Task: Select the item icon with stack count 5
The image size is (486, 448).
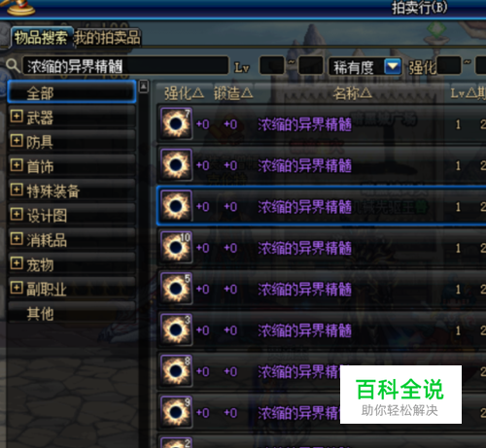Action: pyautogui.click(x=176, y=289)
